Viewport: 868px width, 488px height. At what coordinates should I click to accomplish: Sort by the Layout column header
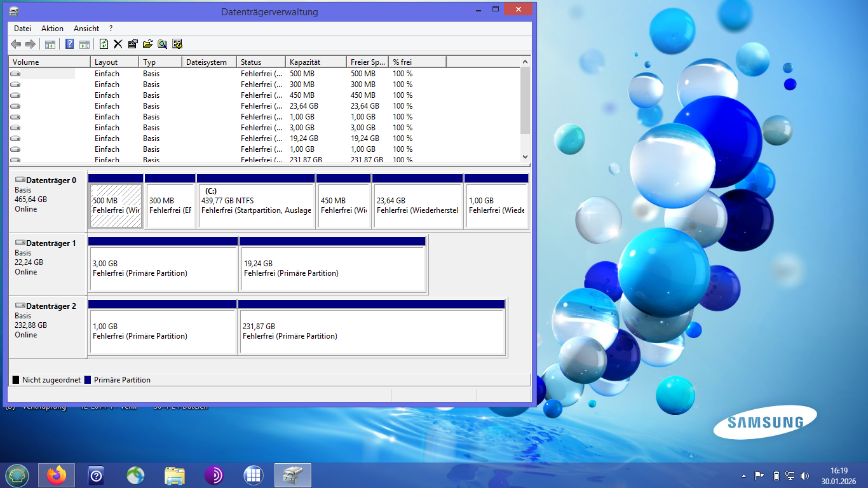[x=114, y=62]
